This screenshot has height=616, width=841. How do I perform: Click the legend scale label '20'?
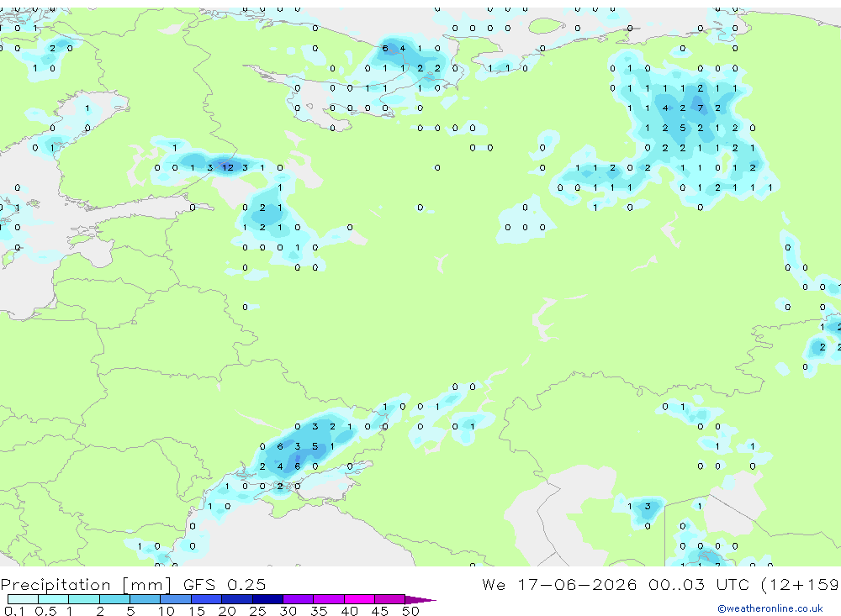(227, 611)
